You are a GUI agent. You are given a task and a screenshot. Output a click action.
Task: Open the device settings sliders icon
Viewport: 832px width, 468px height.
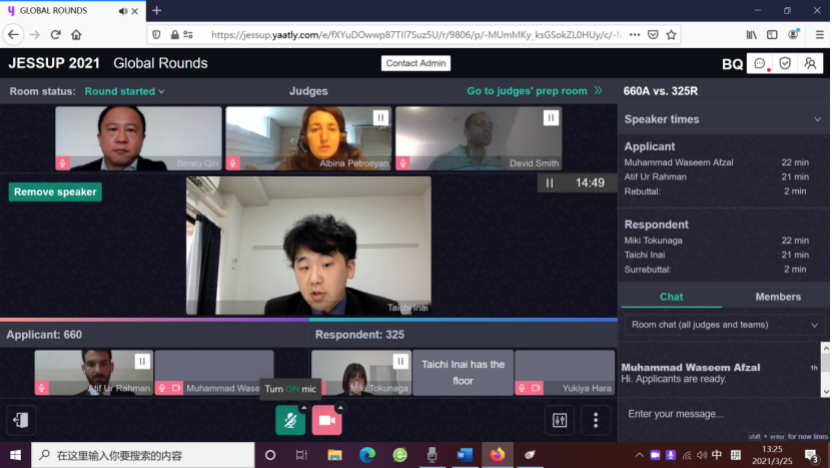[559, 420]
